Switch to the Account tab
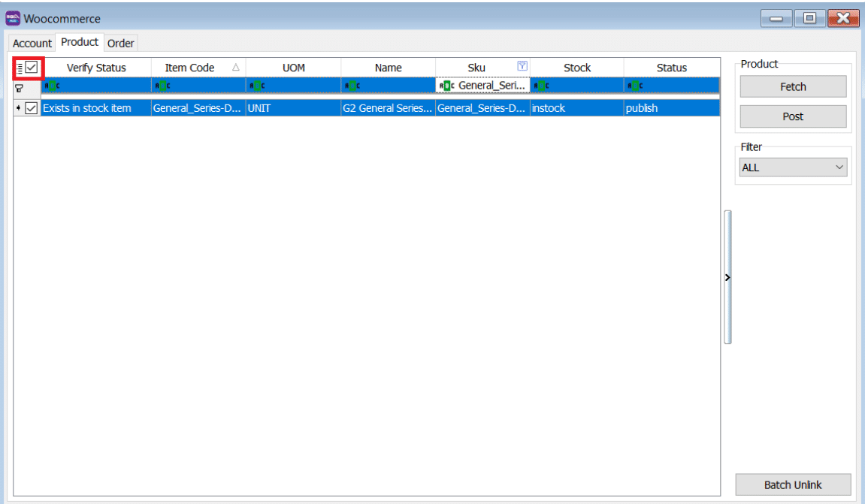This screenshot has width=865, height=504. (32, 43)
